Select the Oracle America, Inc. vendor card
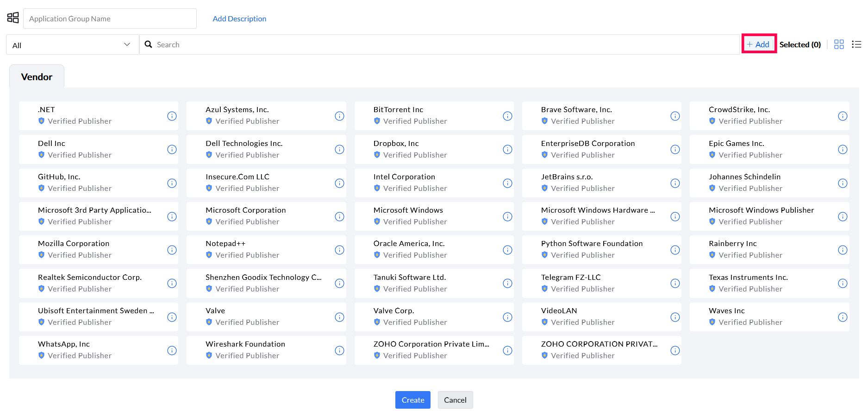The image size is (868, 411). [x=434, y=250]
